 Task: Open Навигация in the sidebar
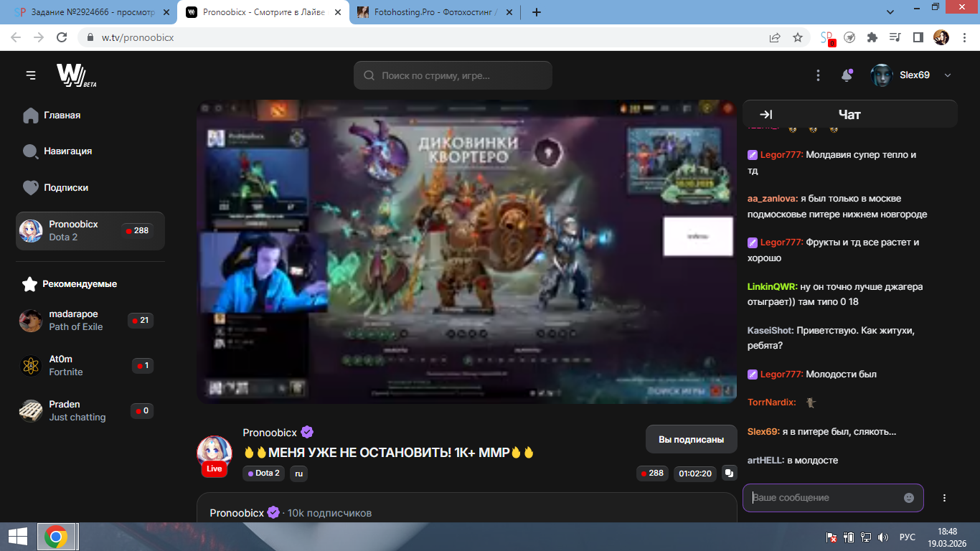[x=57, y=151]
